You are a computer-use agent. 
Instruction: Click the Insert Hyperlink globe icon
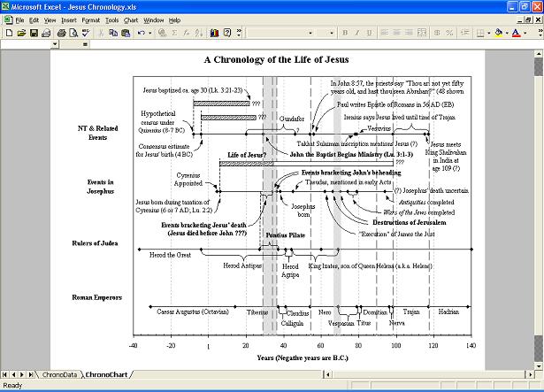pyautogui.click(x=162, y=33)
